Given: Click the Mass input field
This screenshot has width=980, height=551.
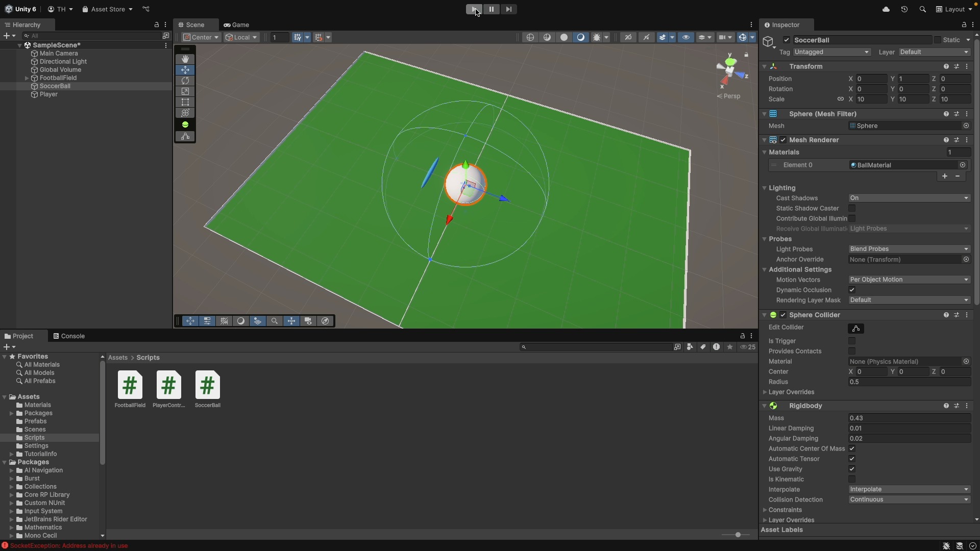Looking at the screenshot, I should pos(909,418).
